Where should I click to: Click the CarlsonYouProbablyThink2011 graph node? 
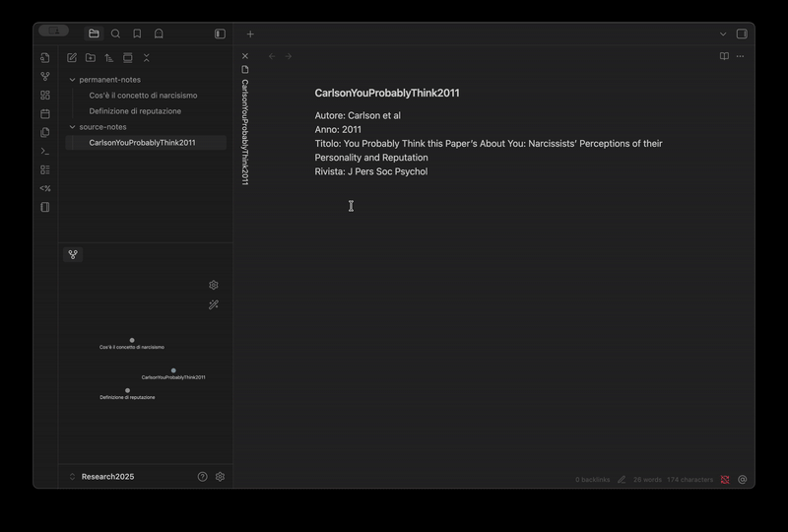click(x=173, y=370)
